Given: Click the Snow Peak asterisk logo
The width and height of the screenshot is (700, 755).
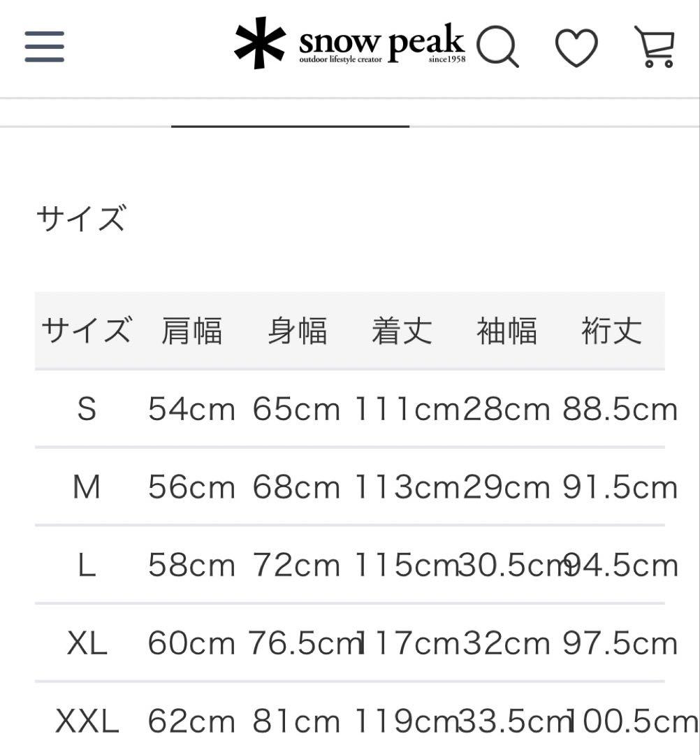Looking at the screenshot, I should click(260, 43).
